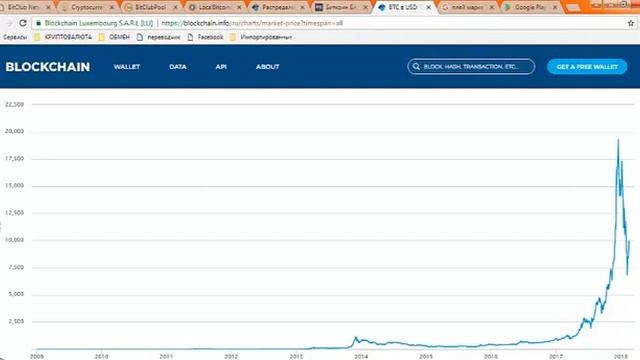640x360 pixels.
Task: Close the BitClub Network tab
Action: (48, 7)
